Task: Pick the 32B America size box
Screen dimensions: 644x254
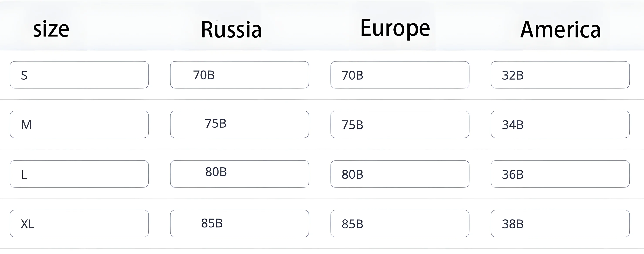Action: [560, 75]
